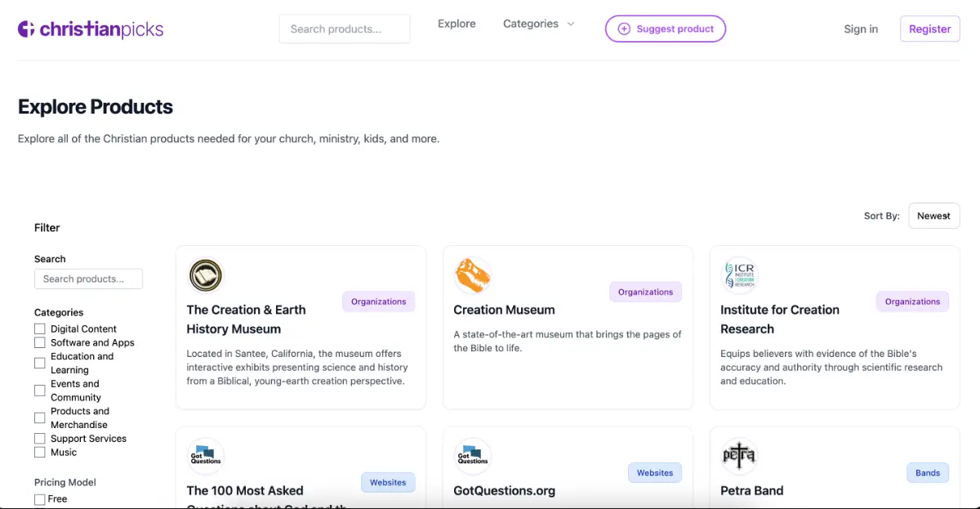Screen dimensions: 980x509
Task: Click the ICR Institute logo icon
Action: click(x=740, y=275)
